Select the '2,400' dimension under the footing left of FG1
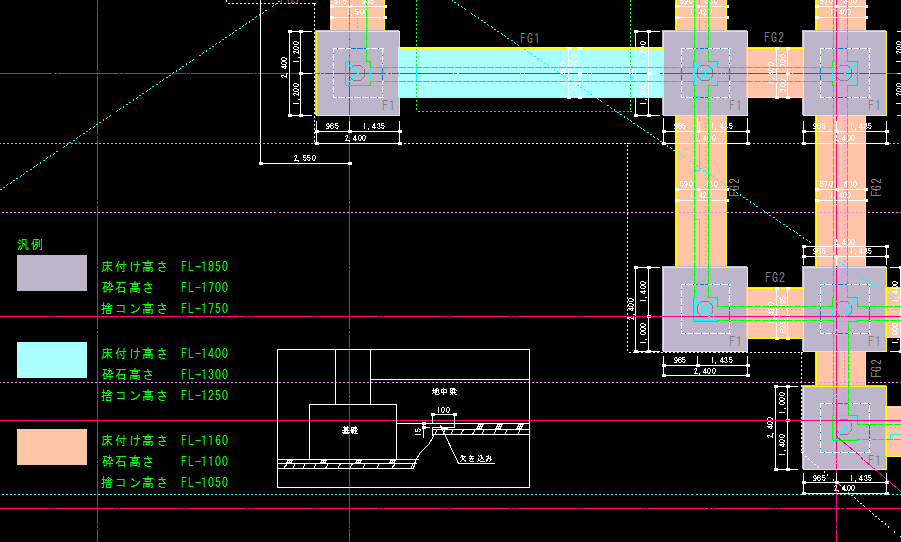 pyautogui.click(x=355, y=138)
